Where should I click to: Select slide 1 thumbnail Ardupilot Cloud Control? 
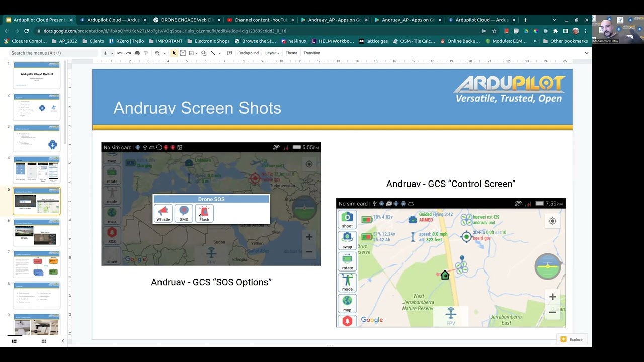point(37,75)
